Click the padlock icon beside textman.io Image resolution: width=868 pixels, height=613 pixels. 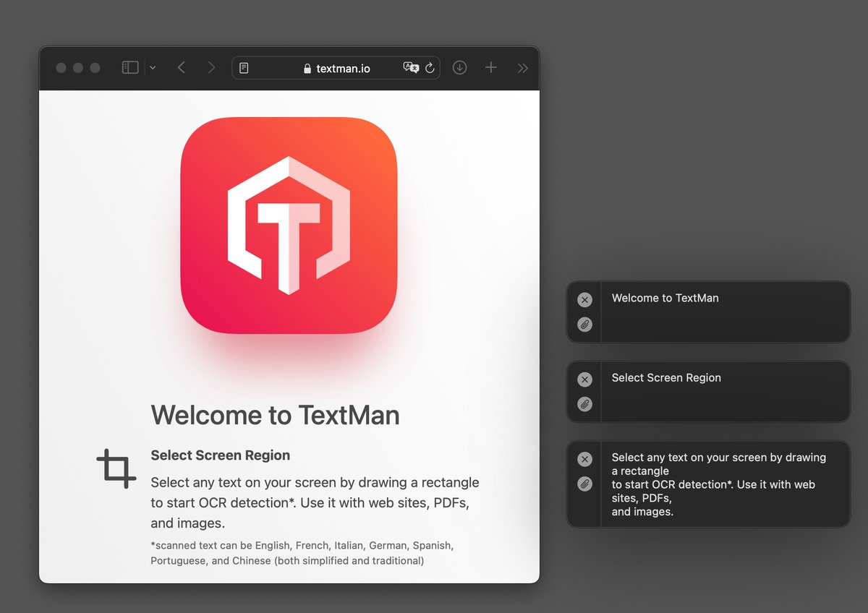click(307, 69)
